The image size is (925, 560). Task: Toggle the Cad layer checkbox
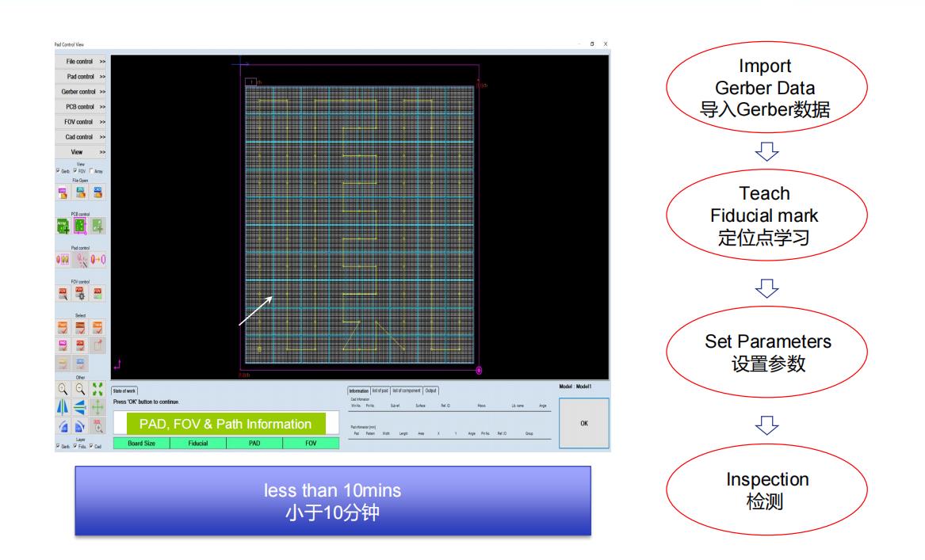[91, 447]
